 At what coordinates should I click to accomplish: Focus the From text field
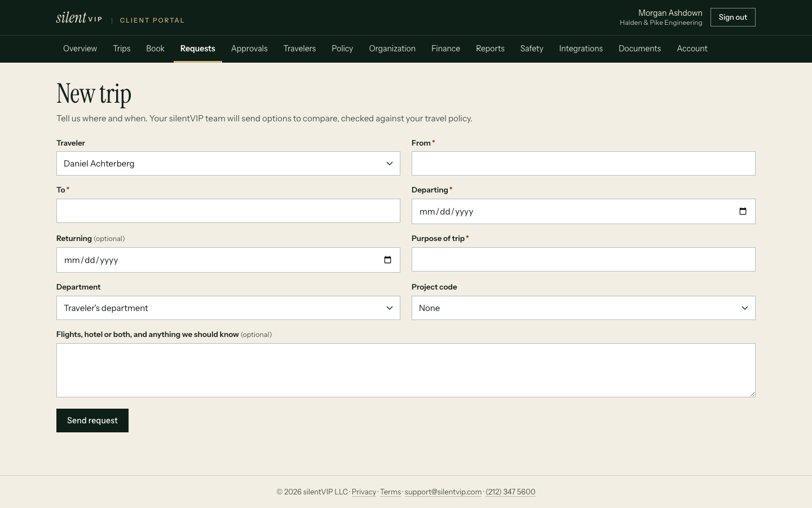pyautogui.click(x=584, y=164)
